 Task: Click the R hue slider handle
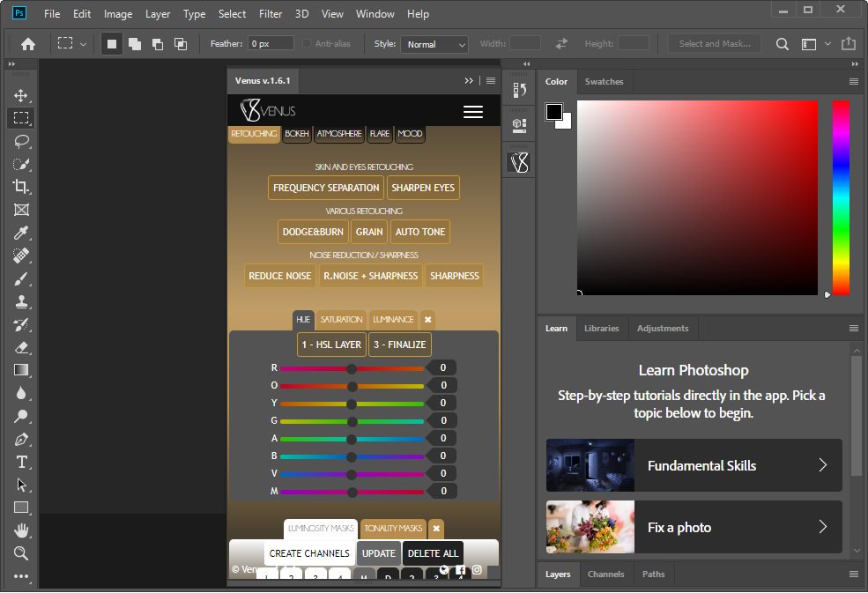[x=352, y=368]
